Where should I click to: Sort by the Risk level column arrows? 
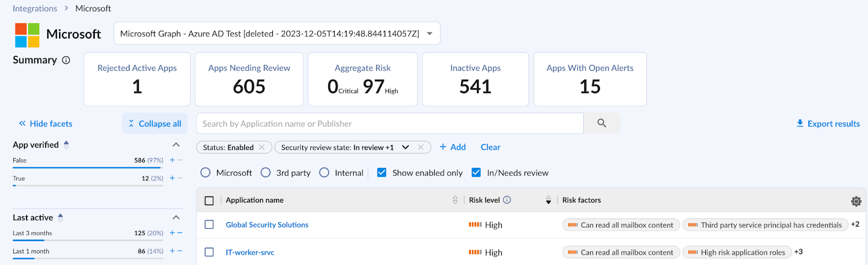[548, 200]
